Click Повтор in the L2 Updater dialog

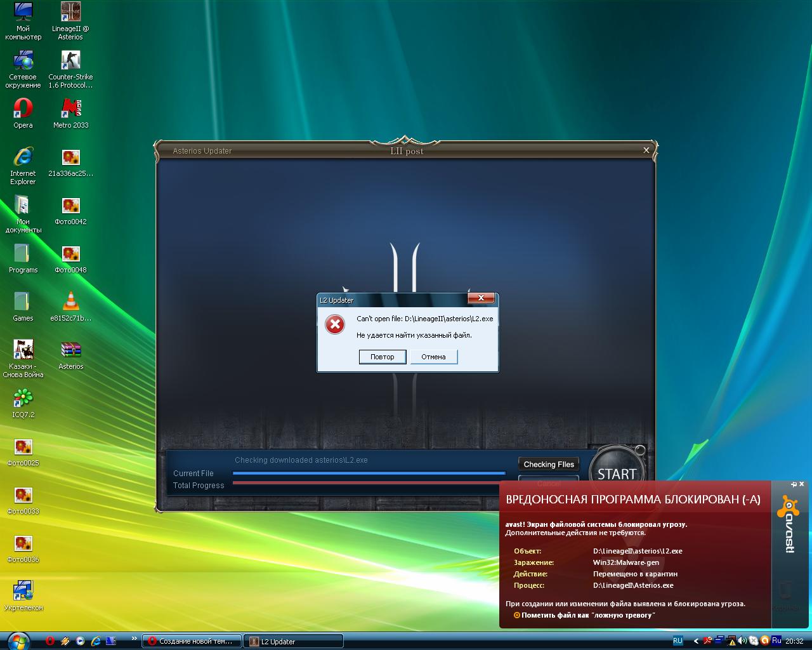click(382, 357)
